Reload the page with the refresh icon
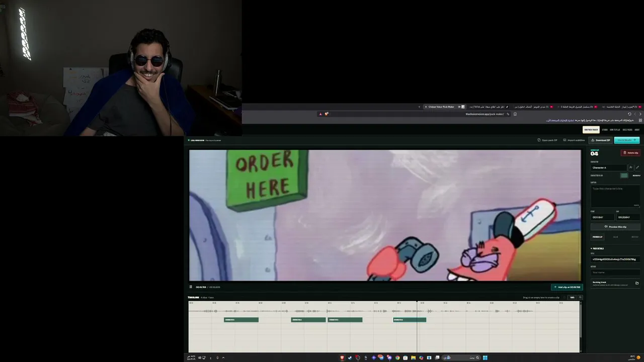Screen dimensions: 644x362 629,114
